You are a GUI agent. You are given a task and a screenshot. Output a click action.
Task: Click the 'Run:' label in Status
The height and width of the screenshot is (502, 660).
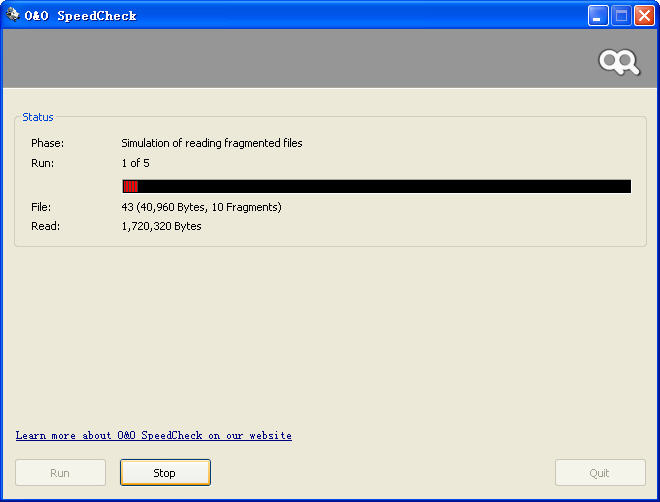(43, 163)
